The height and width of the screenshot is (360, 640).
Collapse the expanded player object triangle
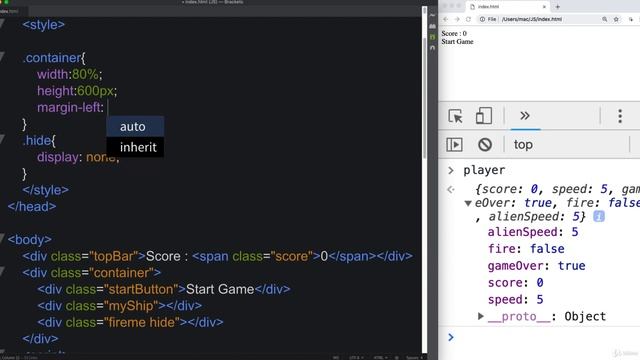click(468, 203)
